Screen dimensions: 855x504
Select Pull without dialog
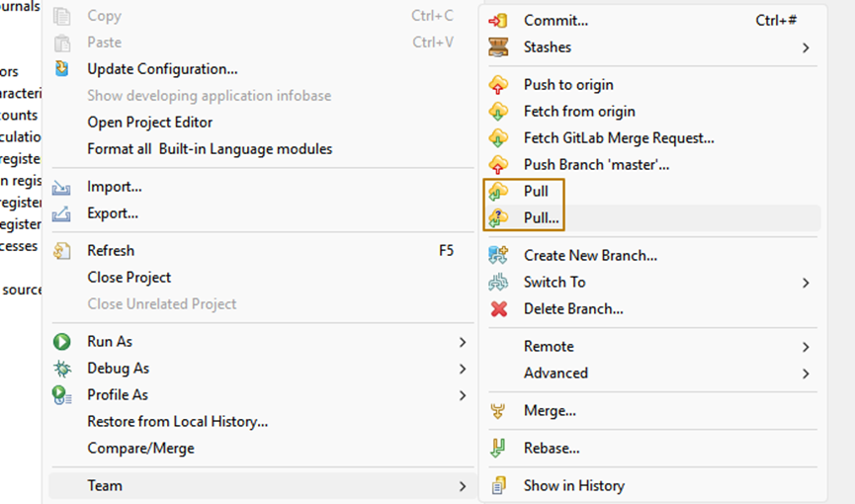pyautogui.click(x=536, y=191)
